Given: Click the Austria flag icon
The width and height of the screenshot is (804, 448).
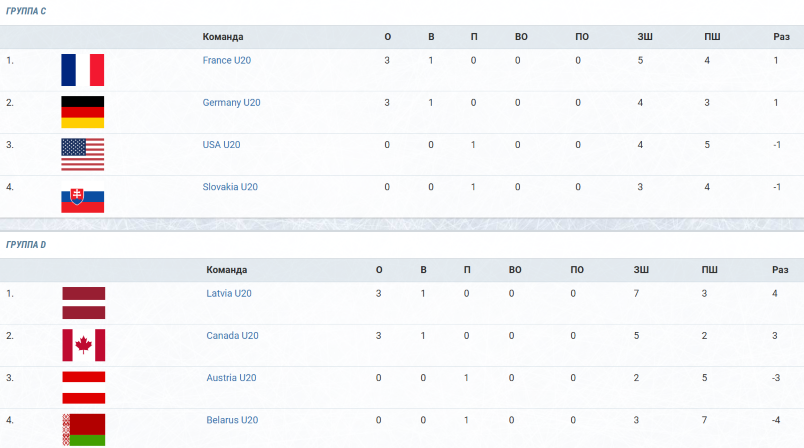Looking at the screenshot, I should [84, 388].
